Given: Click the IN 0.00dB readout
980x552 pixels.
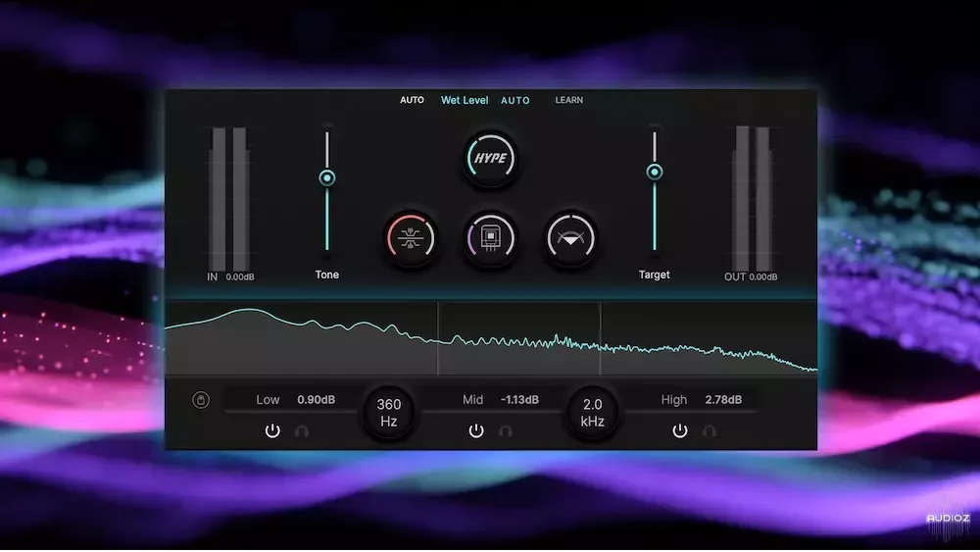Looking at the screenshot, I should point(240,276).
